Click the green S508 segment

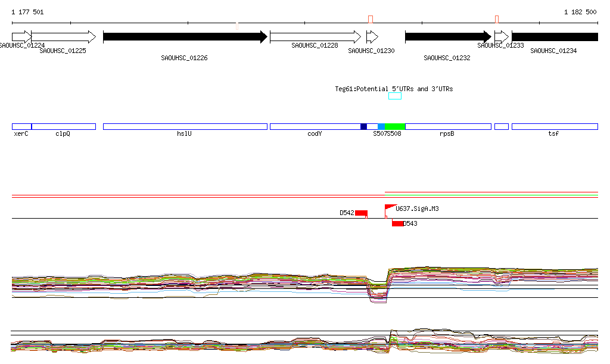pos(394,126)
